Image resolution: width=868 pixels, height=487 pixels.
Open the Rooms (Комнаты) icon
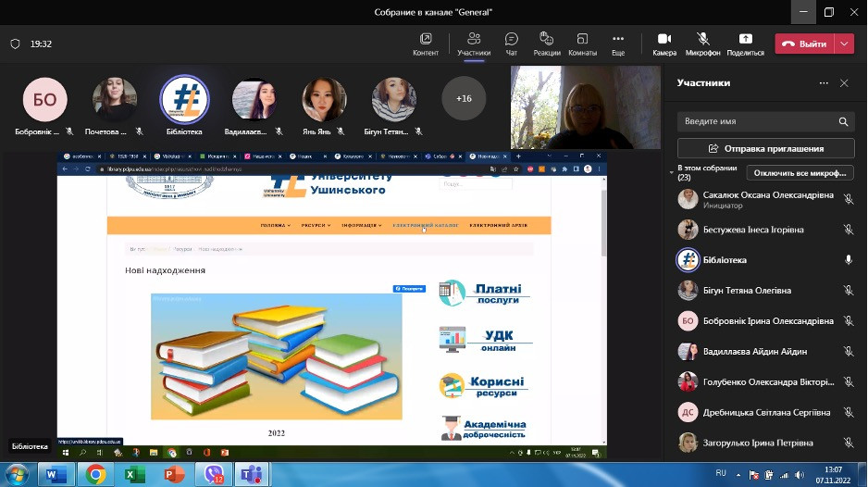click(582, 39)
